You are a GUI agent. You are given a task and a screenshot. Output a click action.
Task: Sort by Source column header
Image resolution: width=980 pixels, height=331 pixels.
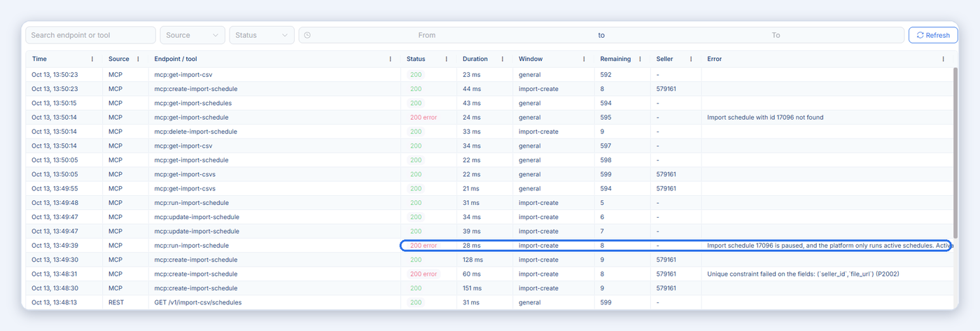point(119,59)
